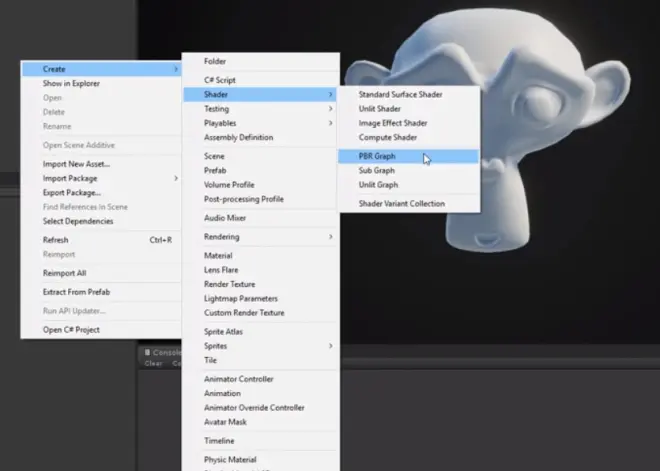This screenshot has width=660, height=471.
Task: Select Shader Variant Collection
Action: (408, 204)
